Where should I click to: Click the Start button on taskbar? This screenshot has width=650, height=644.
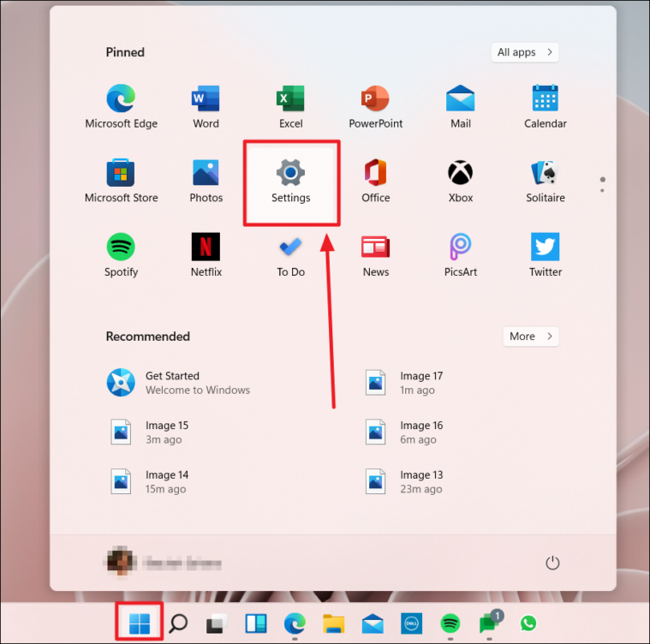(x=140, y=623)
